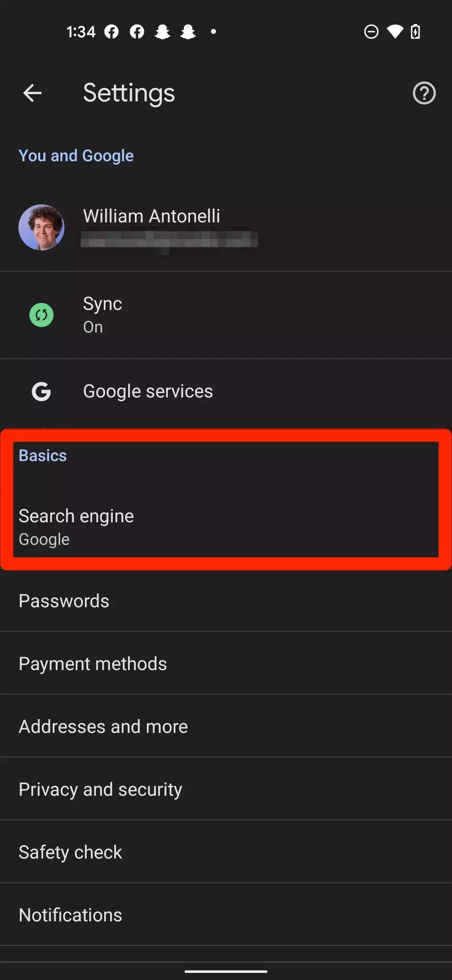Run Safety check
This screenshot has height=980, width=452.
tap(70, 852)
